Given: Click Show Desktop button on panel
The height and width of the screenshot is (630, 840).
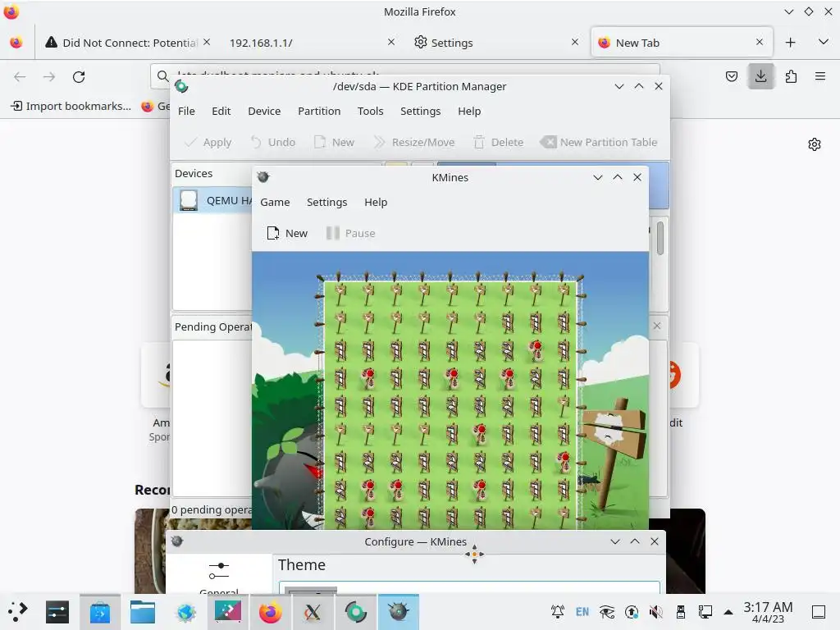Looking at the screenshot, I should point(819,611).
